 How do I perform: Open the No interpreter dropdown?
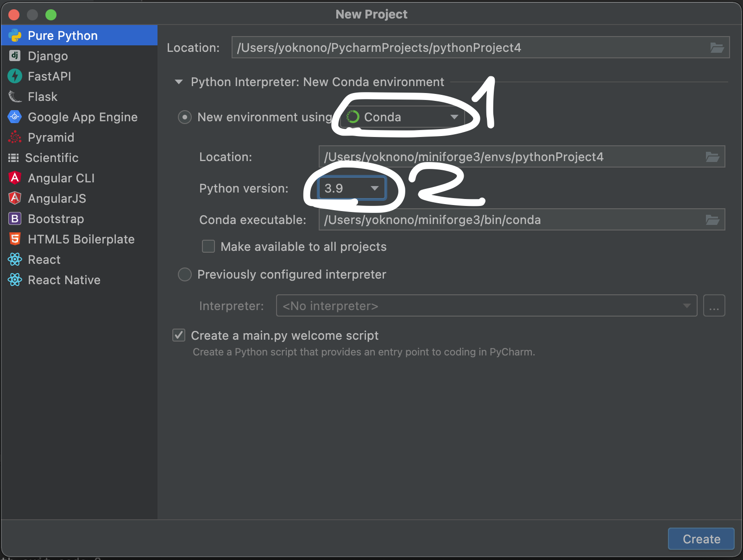(486, 306)
